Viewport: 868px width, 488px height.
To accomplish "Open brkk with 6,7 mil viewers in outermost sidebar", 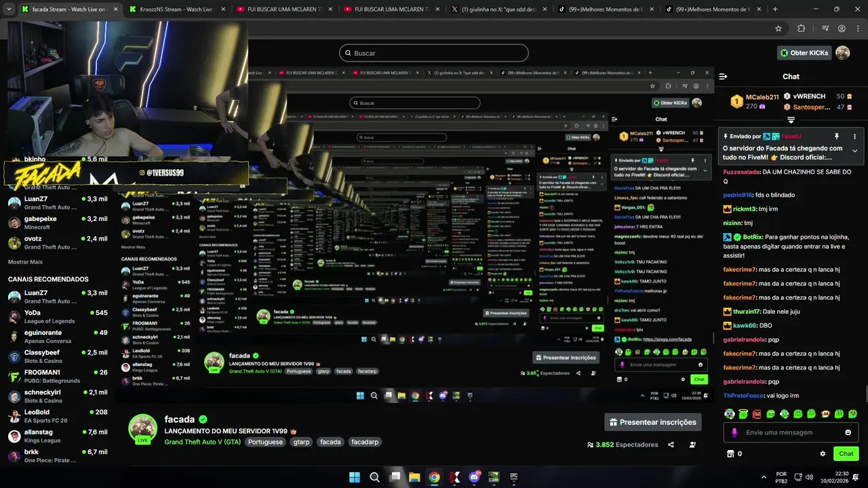I will pyautogui.click(x=58, y=455).
